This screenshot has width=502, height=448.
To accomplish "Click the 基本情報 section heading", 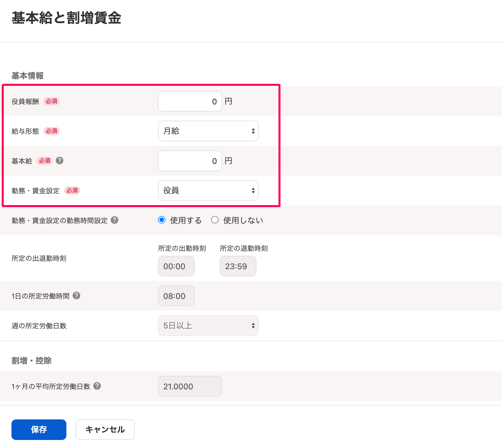I will point(27,76).
